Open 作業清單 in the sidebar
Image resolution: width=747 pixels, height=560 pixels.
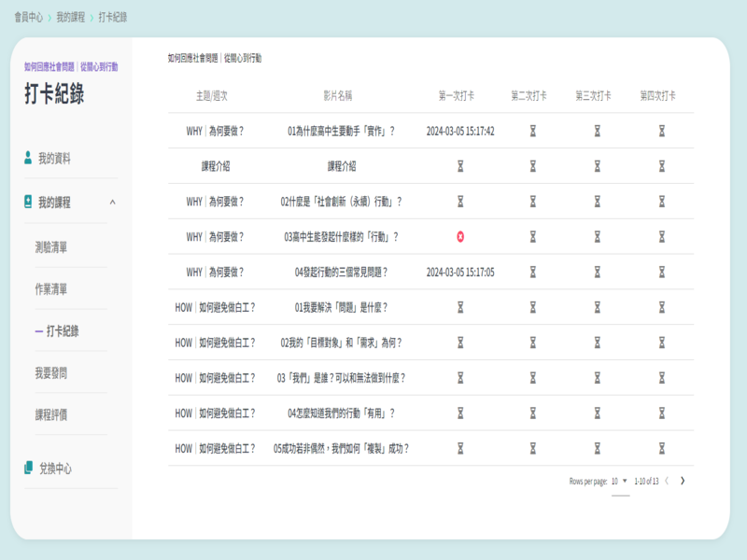click(51, 289)
